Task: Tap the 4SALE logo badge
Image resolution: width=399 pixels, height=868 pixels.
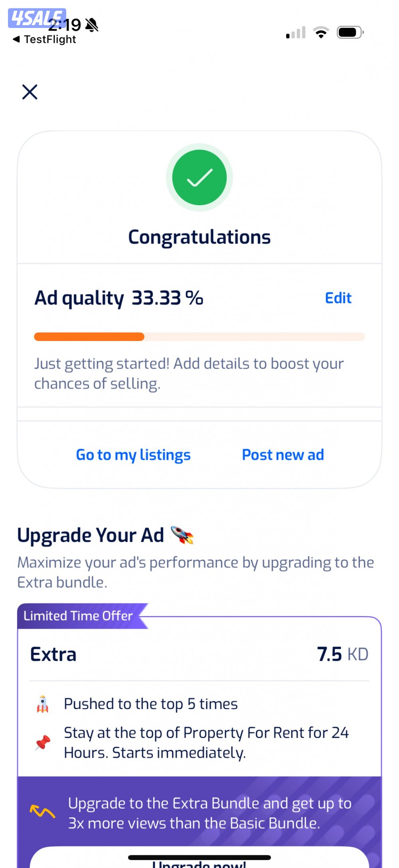Action: [37, 18]
